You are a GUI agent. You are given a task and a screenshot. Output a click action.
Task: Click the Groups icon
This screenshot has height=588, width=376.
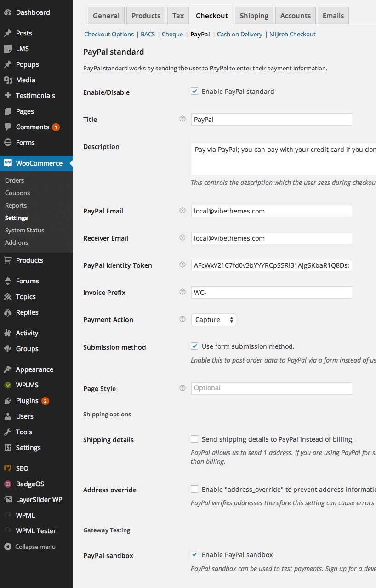point(8,349)
